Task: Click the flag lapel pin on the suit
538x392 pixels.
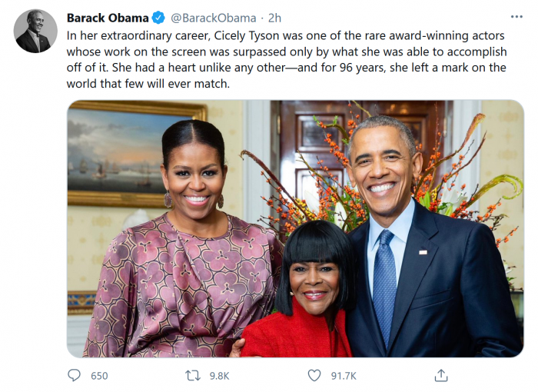Action: 423,251
